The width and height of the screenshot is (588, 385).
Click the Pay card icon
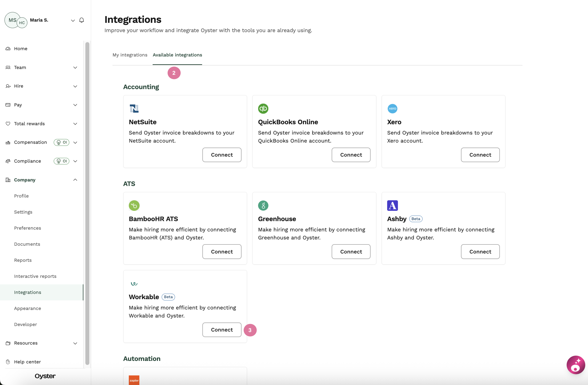click(8, 105)
